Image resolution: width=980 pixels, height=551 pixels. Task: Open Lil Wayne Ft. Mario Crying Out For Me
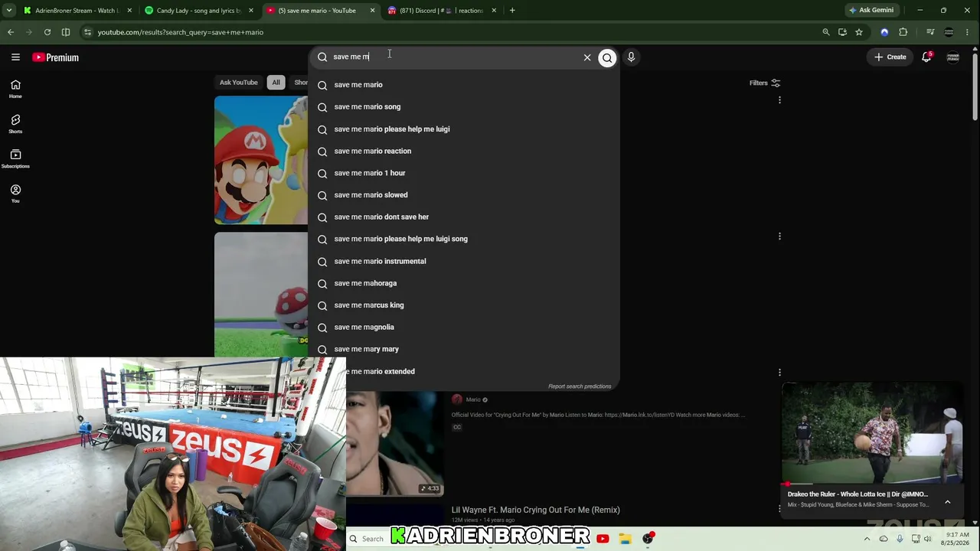pyautogui.click(x=536, y=510)
